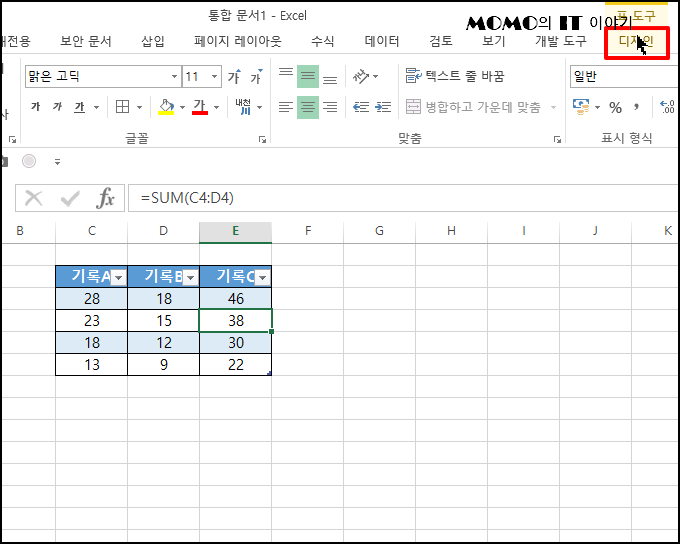Open merge and center dropdown arrow

coord(553,107)
